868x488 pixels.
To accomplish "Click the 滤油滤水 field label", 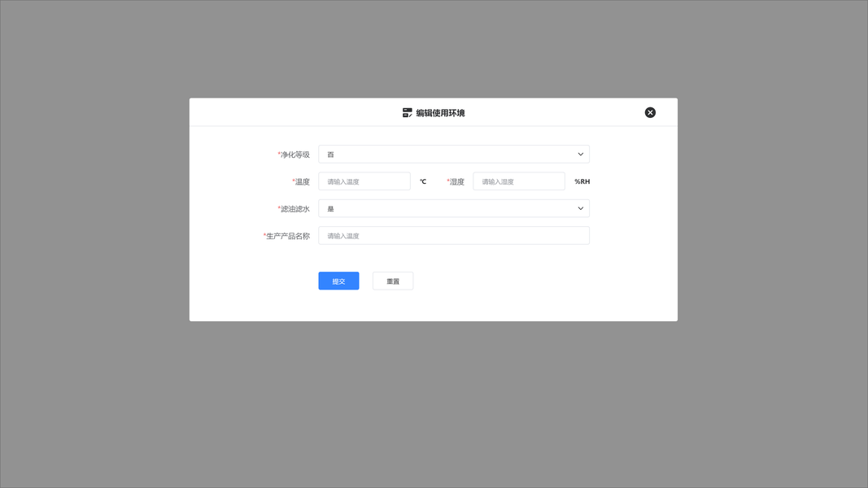I will pos(294,208).
